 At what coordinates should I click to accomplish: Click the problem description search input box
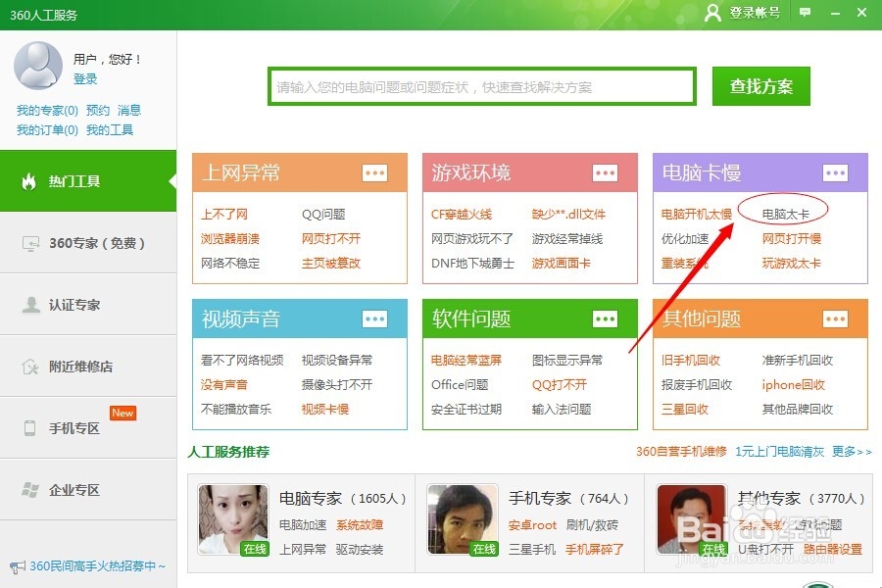[480, 85]
